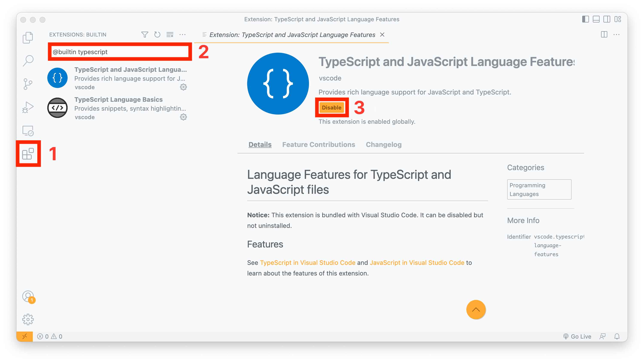The height and width of the screenshot is (362, 644).
Task: Open more actions for the Extensions panel
Action: 182,35
